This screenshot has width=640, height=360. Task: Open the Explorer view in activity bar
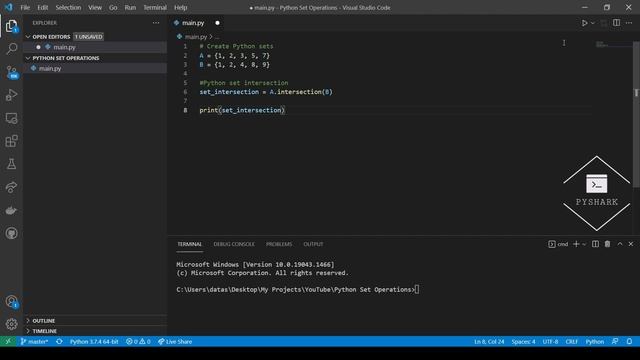(x=11, y=26)
